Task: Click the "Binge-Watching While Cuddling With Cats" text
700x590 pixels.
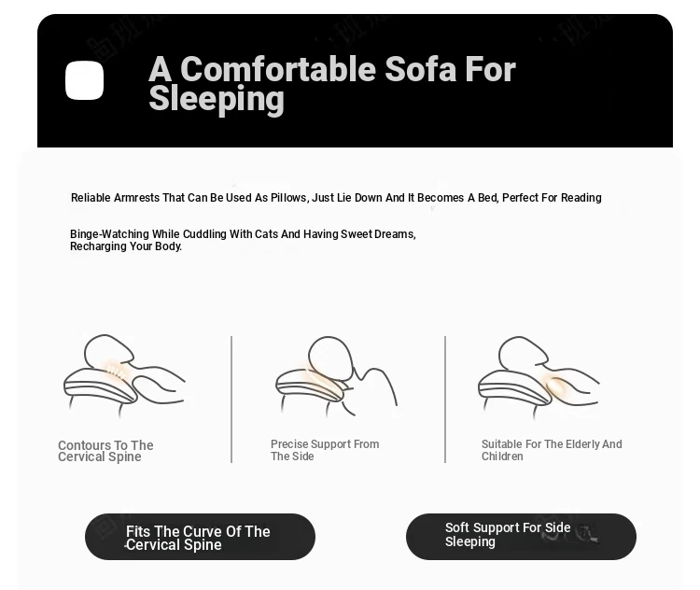Action: coord(243,234)
